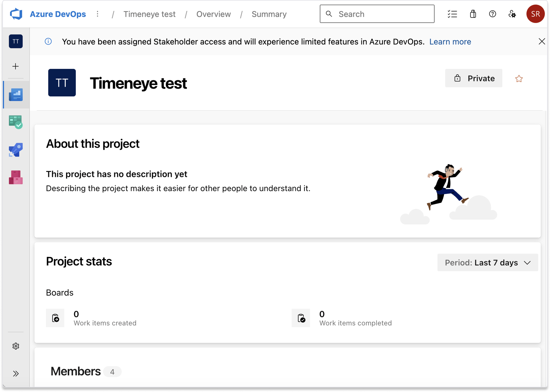The width and height of the screenshot is (550, 392).
Task: Open the breadcrumb ellipsis menu
Action: click(98, 14)
